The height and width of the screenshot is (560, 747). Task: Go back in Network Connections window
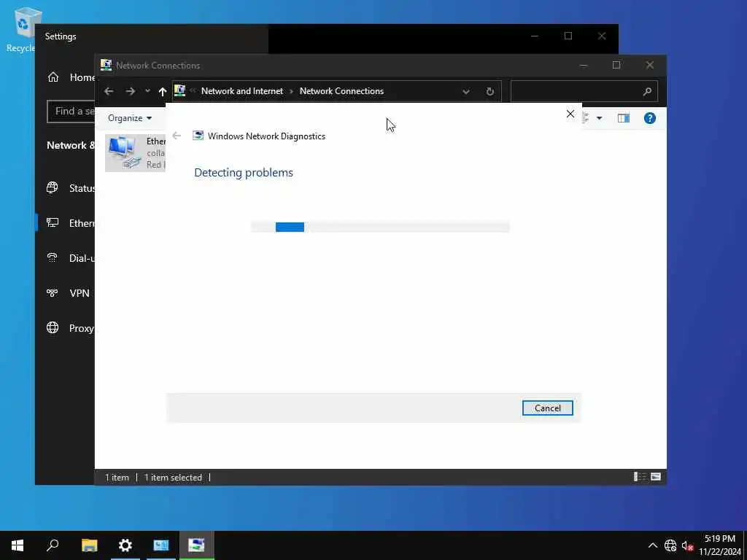[x=109, y=91]
